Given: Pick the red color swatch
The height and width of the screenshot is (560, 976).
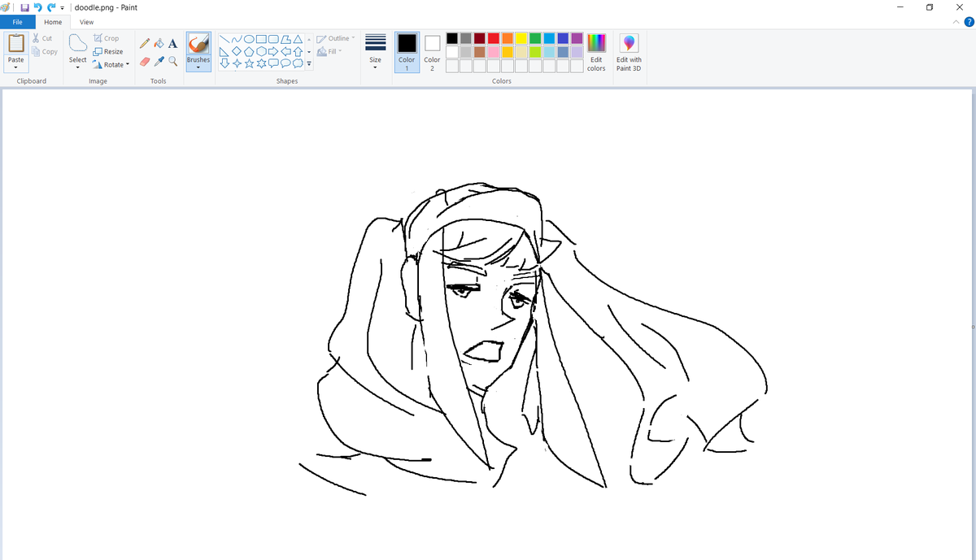Looking at the screenshot, I should click(x=494, y=38).
